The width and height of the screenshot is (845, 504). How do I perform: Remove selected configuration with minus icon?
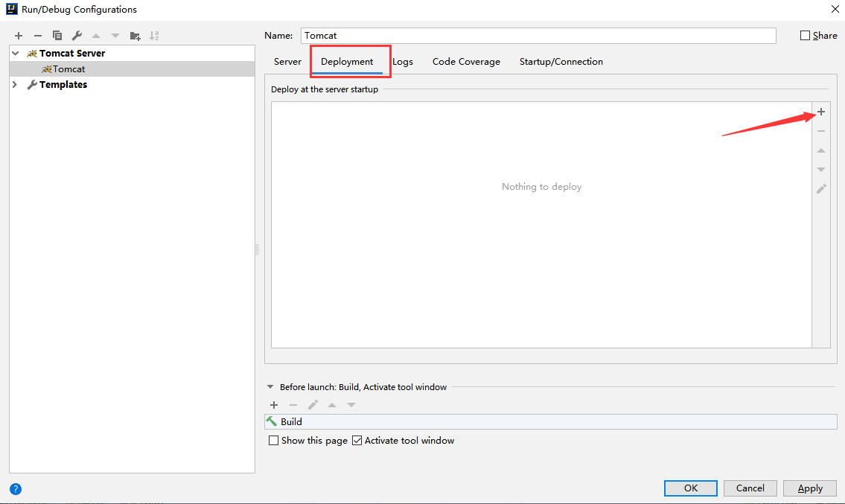coord(38,36)
